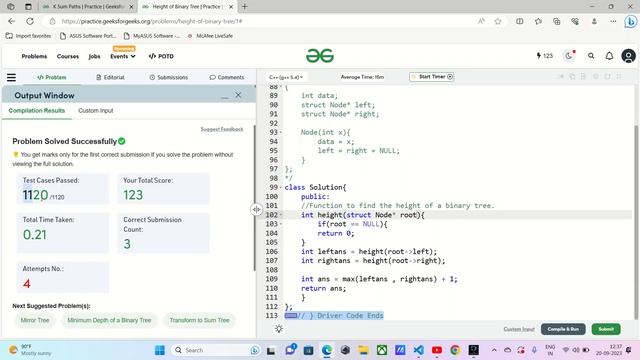Open YouTube app in taskbar
This screenshot has width=640, height=360.
pyautogui.click(x=437, y=350)
